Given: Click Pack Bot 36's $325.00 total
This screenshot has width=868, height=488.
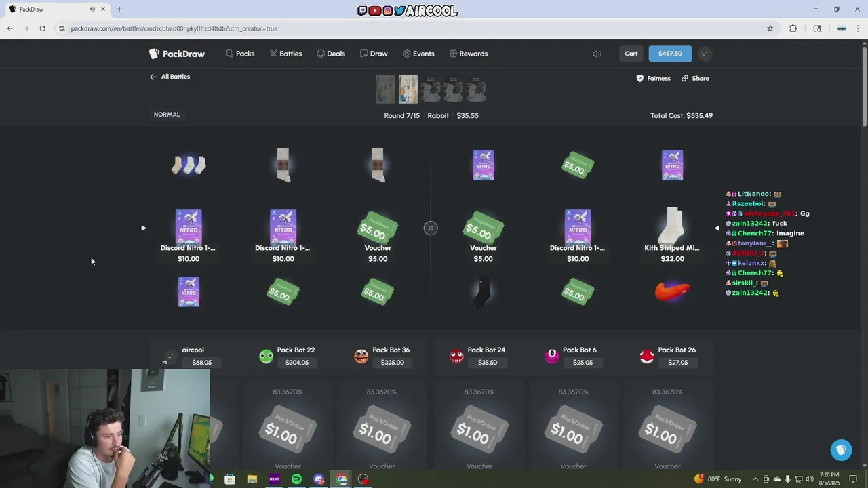Looking at the screenshot, I should click(392, 363).
